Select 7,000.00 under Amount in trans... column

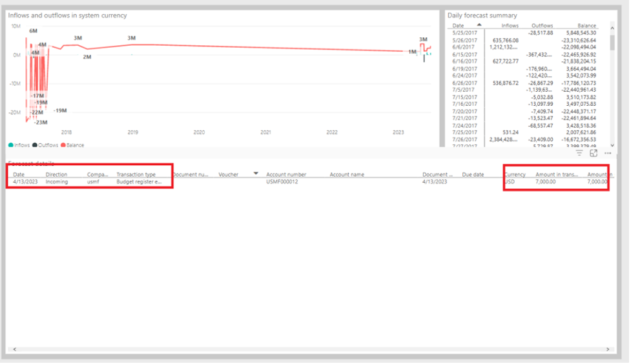[x=546, y=182]
